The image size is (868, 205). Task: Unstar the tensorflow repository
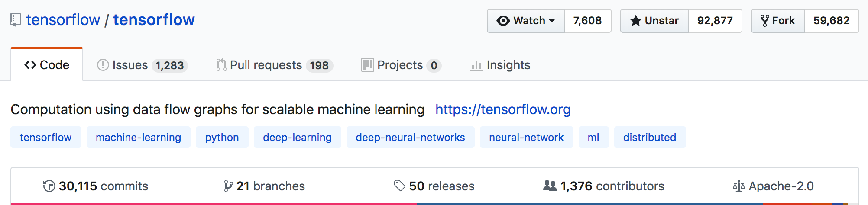pyautogui.click(x=654, y=21)
